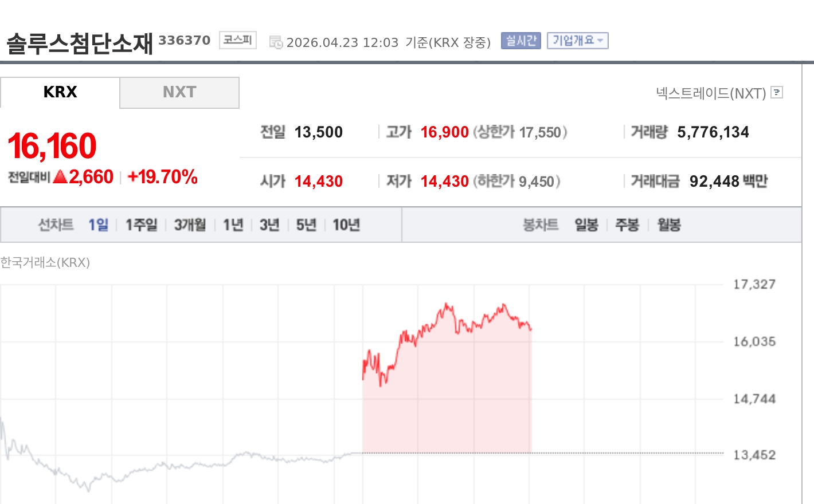The width and height of the screenshot is (814, 504).
Task: Open the 기업개요 company overview dropdown
Action: (578, 41)
